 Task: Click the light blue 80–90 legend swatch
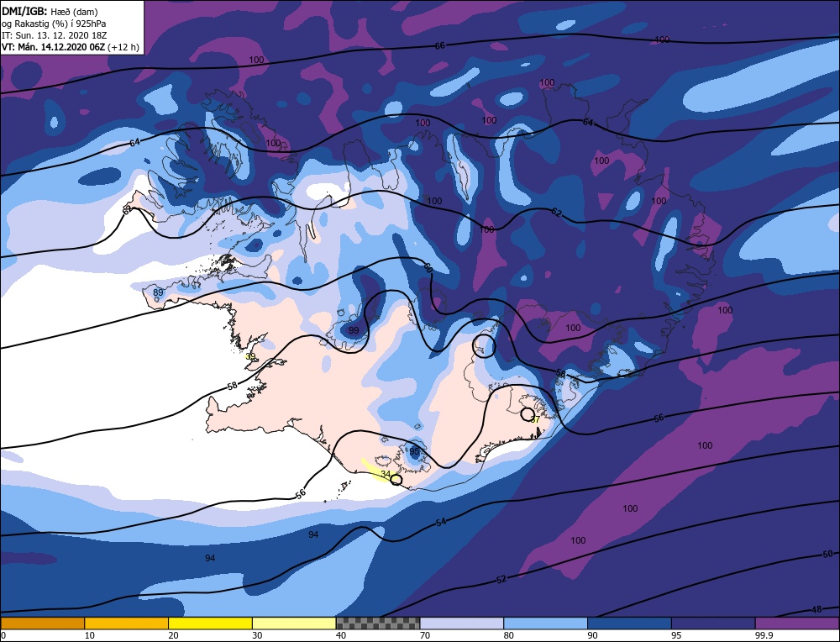point(545,624)
